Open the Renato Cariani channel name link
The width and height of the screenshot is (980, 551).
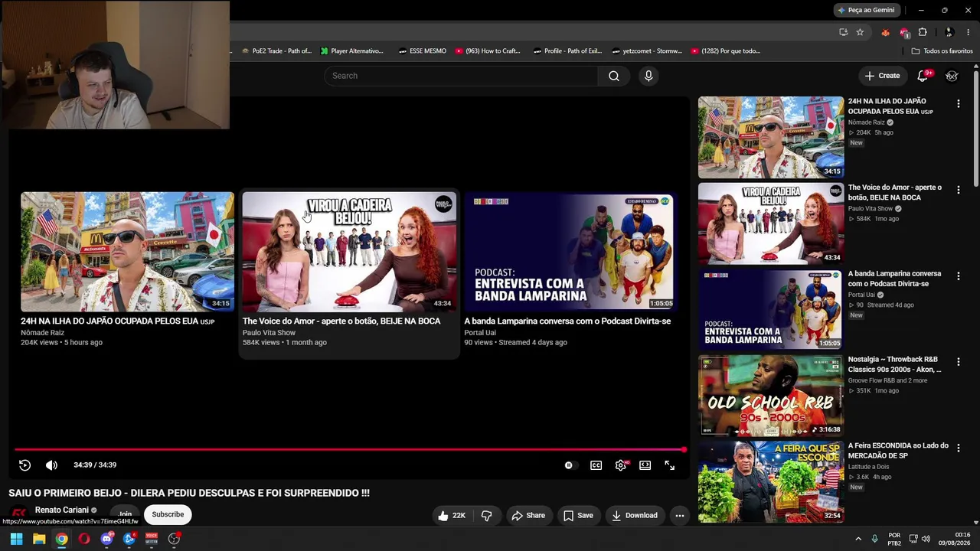pos(61,510)
